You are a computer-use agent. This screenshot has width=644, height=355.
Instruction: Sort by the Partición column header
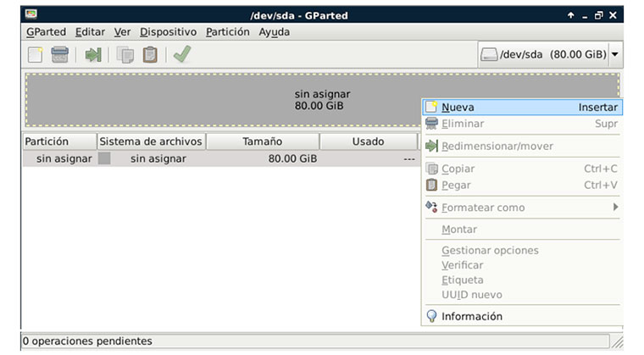click(59, 141)
